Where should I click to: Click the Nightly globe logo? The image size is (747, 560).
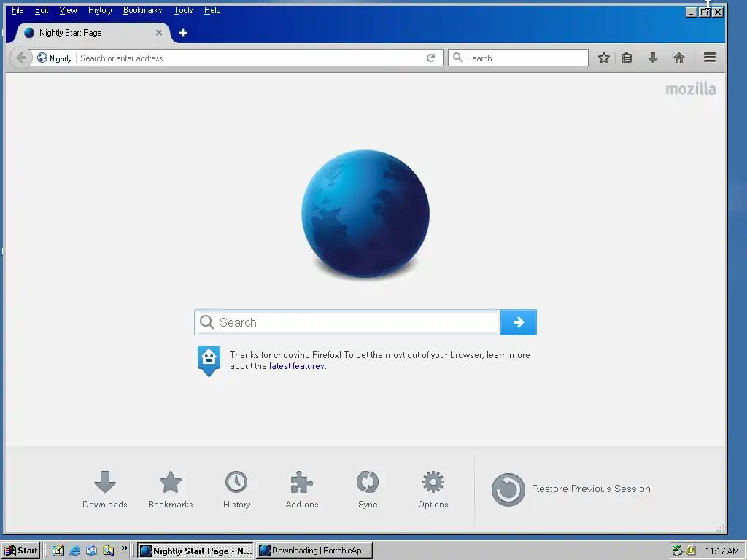click(365, 214)
